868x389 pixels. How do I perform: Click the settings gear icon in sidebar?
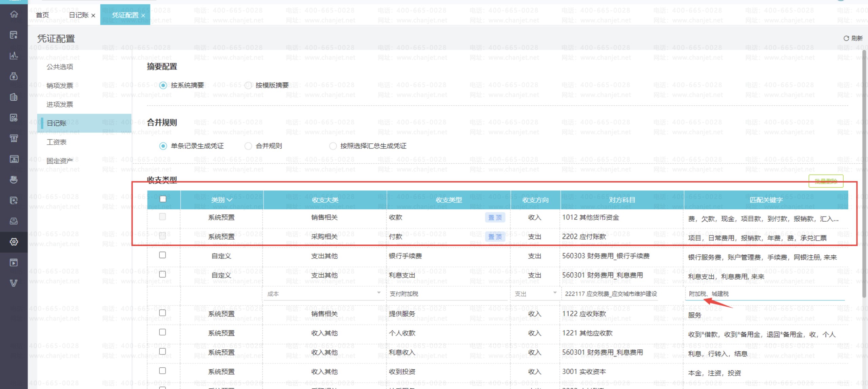point(14,242)
